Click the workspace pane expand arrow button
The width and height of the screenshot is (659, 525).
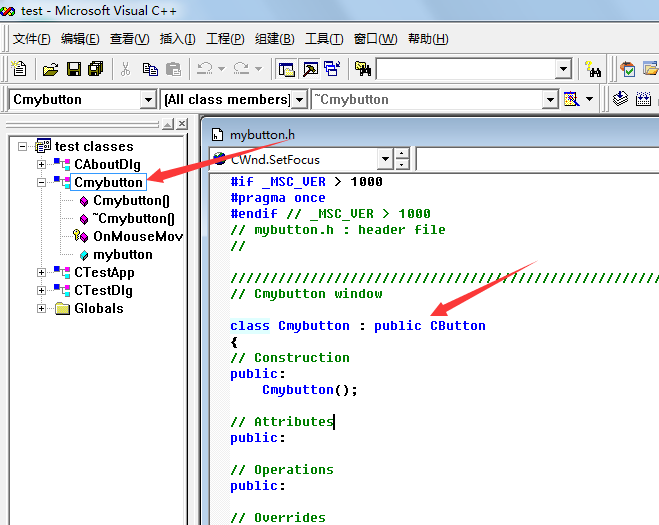click(x=168, y=124)
